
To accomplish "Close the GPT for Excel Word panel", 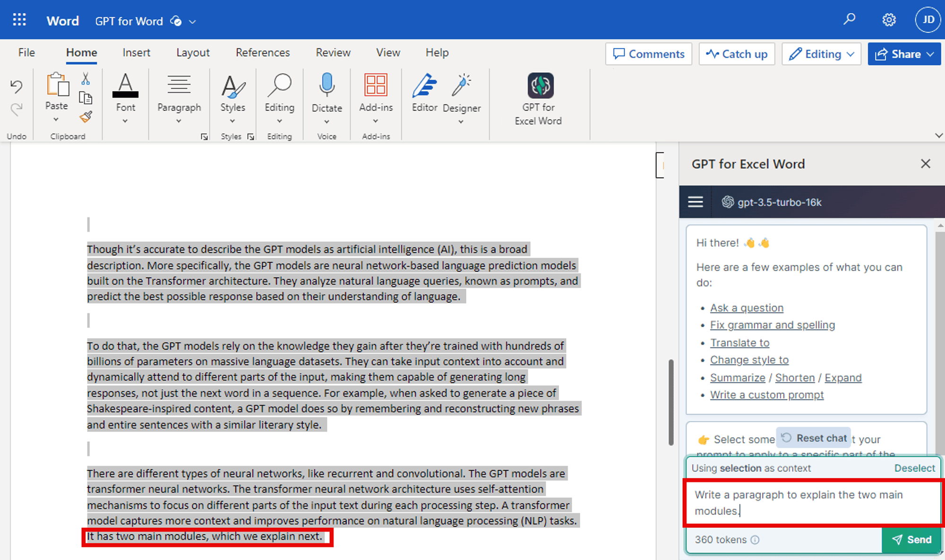I will click(925, 164).
